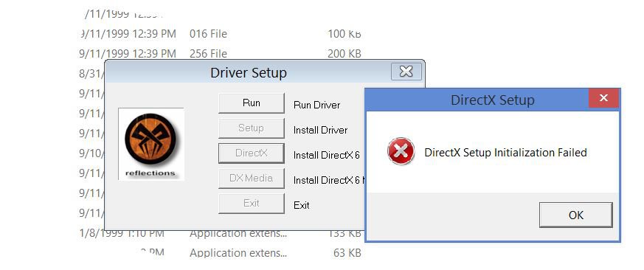Click the DX Media button
This screenshot has height=270, width=644.
(252, 179)
